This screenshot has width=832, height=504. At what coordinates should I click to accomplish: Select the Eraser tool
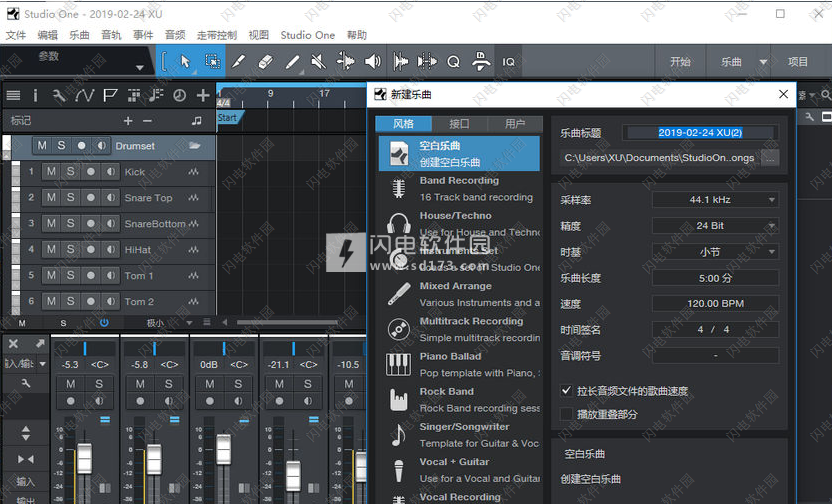[x=265, y=62]
